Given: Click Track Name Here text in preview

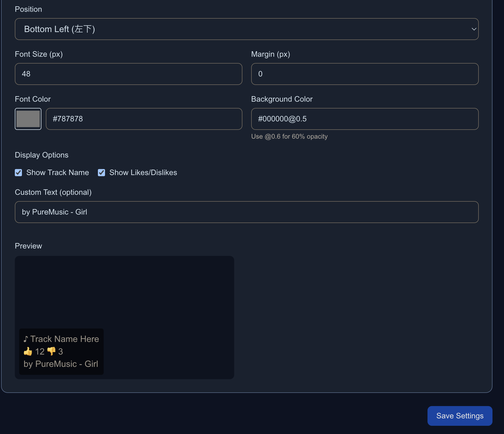Looking at the screenshot, I should pyautogui.click(x=65, y=339).
